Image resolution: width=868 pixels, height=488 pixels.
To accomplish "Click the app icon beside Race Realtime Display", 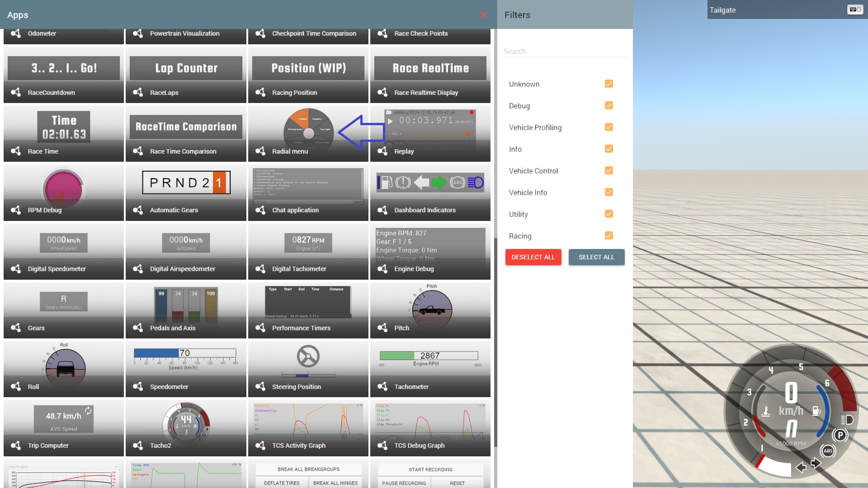I will (382, 92).
